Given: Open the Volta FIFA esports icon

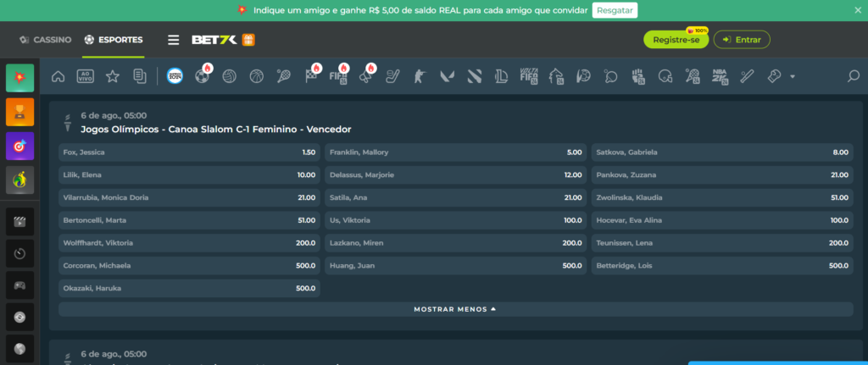Looking at the screenshot, I should pos(528,76).
